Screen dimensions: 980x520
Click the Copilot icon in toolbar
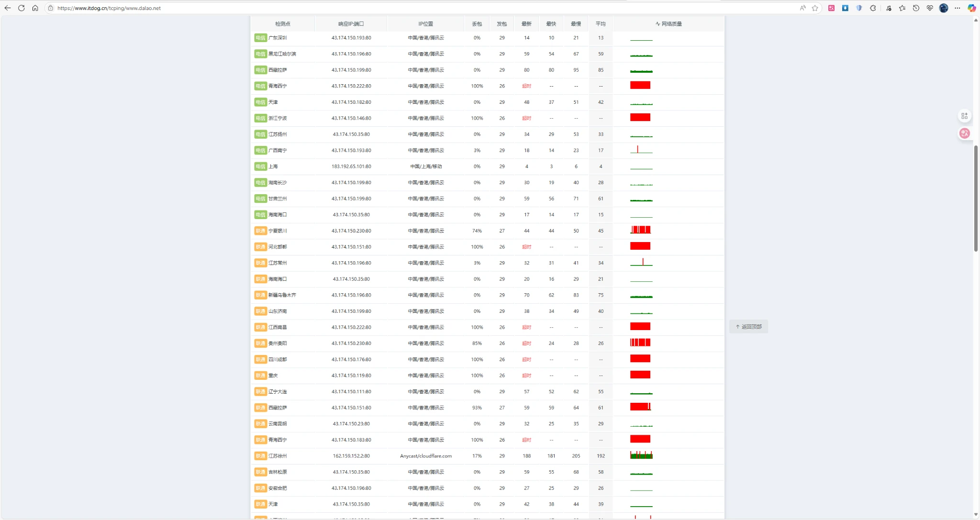pyautogui.click(x=971, y=8)
